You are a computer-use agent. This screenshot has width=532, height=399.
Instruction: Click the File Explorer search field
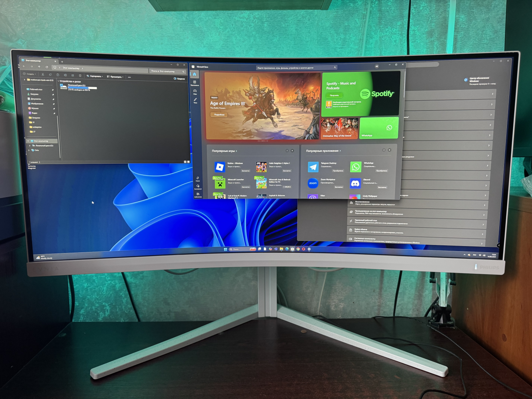167,71
